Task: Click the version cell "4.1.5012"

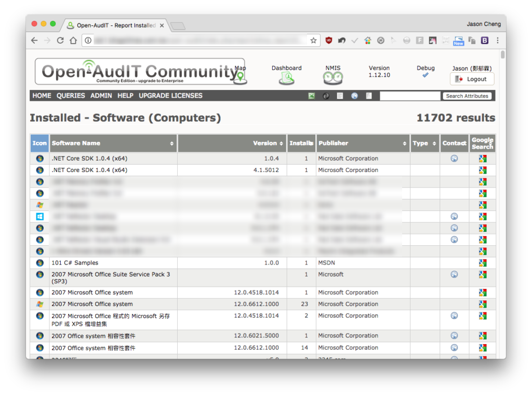Action: (266, 170)
